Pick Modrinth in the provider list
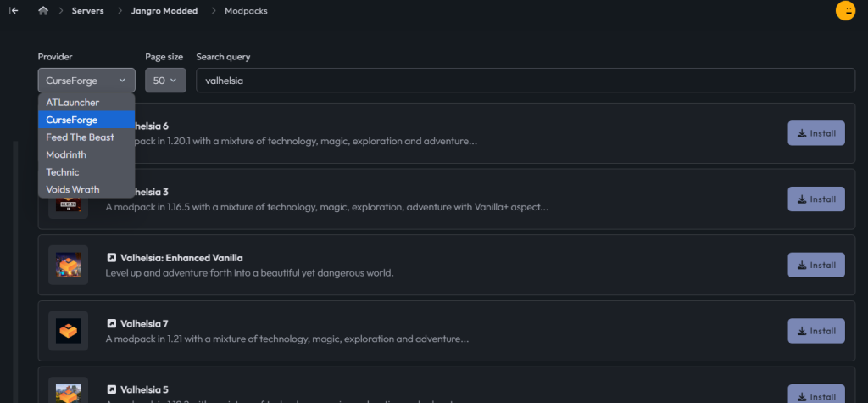Viewport: 868px width, 403px height. (66, 154)
